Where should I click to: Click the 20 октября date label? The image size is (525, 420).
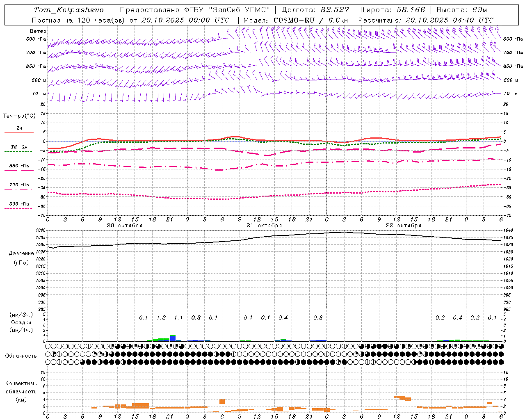pos(125,226)
